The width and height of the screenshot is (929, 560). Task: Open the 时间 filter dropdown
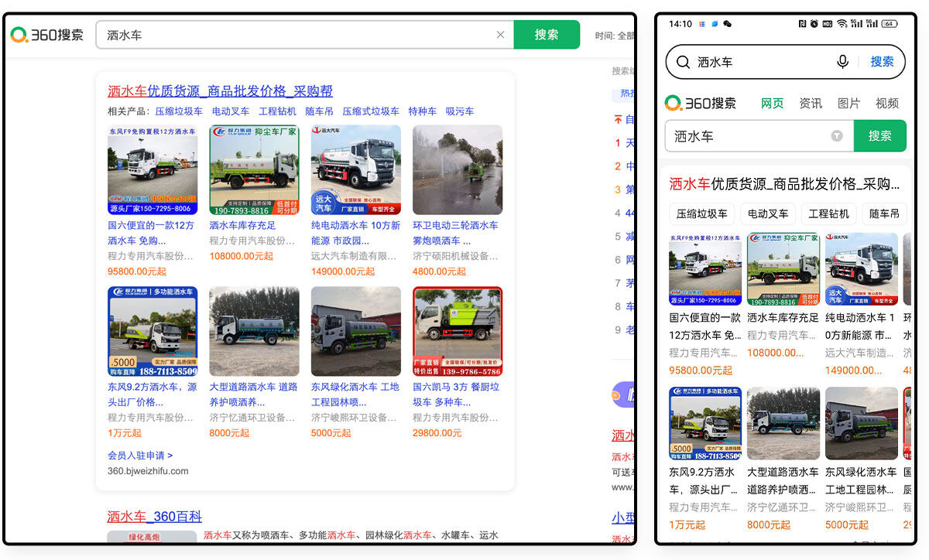615,36
